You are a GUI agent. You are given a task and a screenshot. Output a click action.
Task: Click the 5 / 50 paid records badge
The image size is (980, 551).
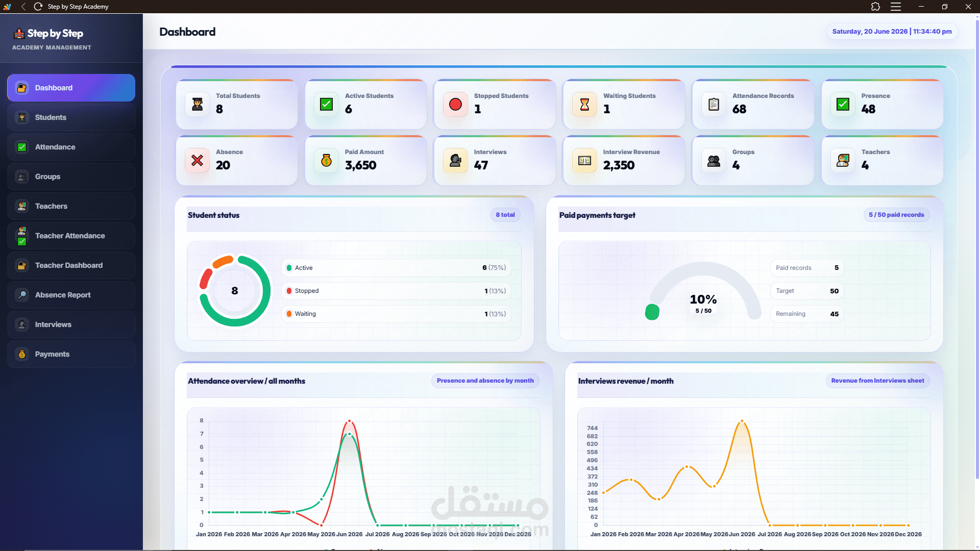point(896,215)
